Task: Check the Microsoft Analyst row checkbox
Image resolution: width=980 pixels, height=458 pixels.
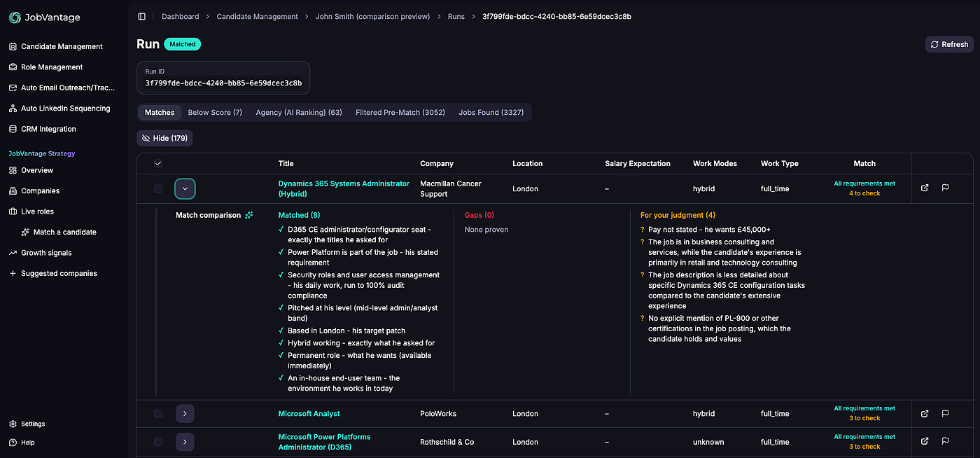Action: tap(158, 414)
